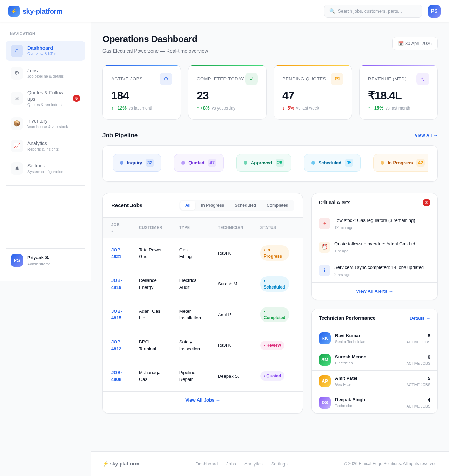Click Tata Power Grid customer cell
The height and width of the screenshot is (476, 449).
pos(150,253)
